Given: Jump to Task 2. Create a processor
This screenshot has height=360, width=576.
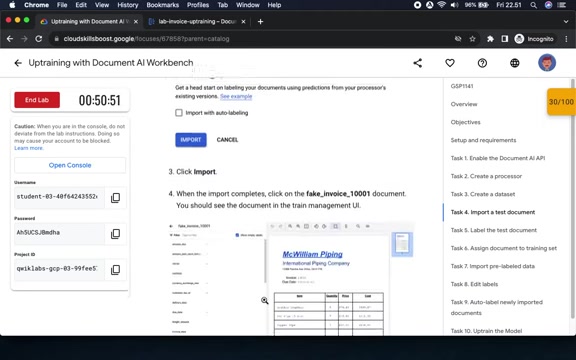Looking at the screenshot, I should [486, 176].
